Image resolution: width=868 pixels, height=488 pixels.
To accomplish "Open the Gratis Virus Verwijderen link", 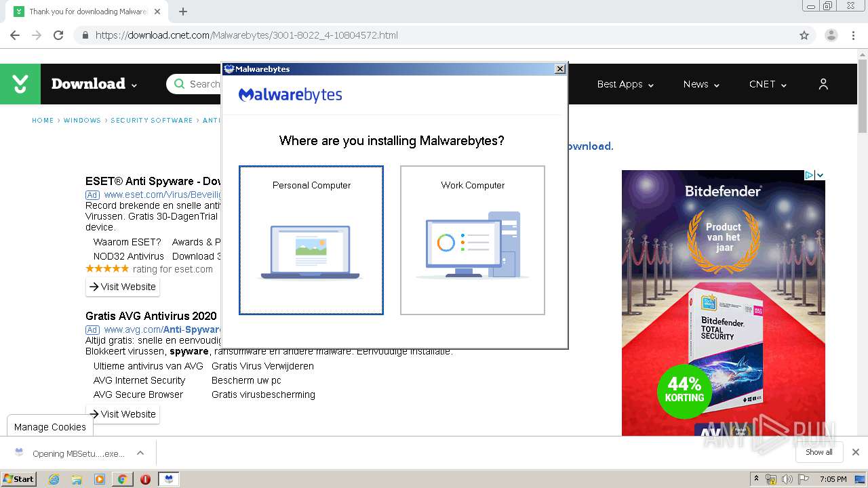I will point(262,366).
